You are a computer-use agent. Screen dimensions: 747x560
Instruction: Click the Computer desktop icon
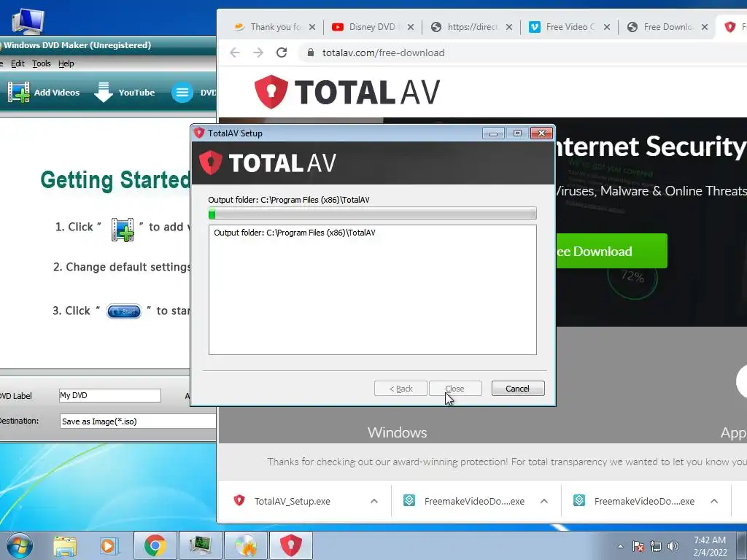click(28, 20)
